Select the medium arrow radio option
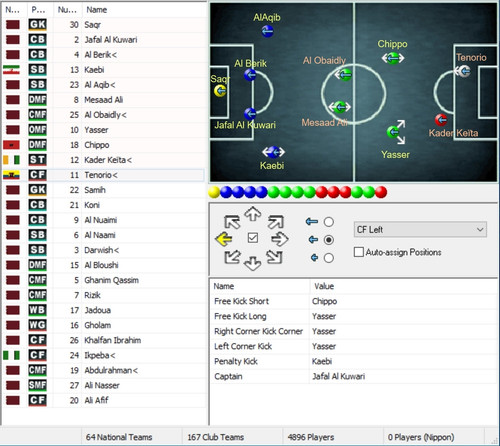Screen dimensions: 500x446 [328, 240]
